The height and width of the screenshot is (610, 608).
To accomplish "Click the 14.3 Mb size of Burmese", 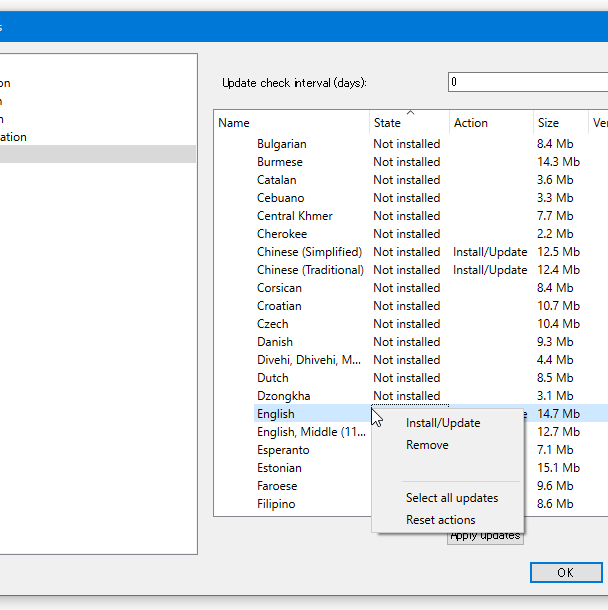I will pos(559,162).
